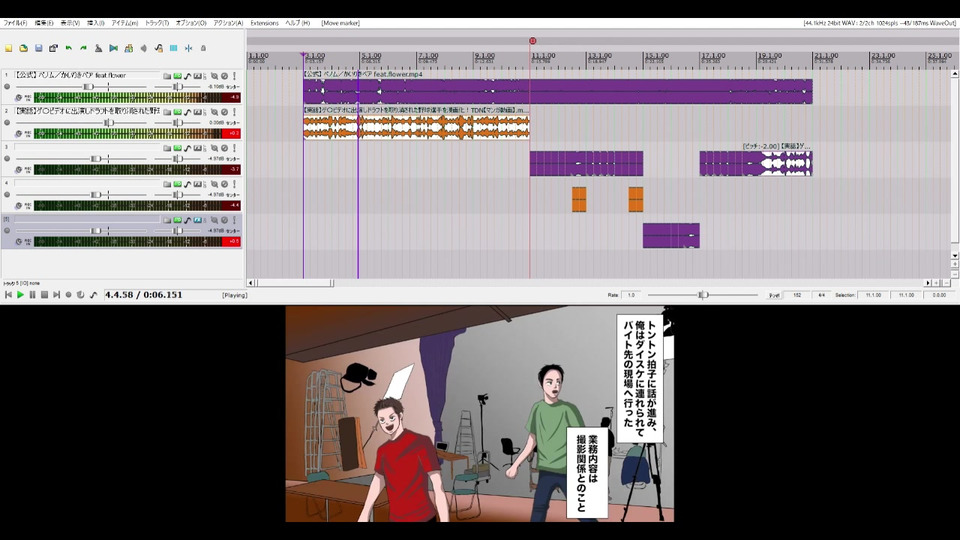The width and height of the screenshot is (960, 540).
Task: Toggle the ripple editing toolbar icon
Action: point(143,48)
